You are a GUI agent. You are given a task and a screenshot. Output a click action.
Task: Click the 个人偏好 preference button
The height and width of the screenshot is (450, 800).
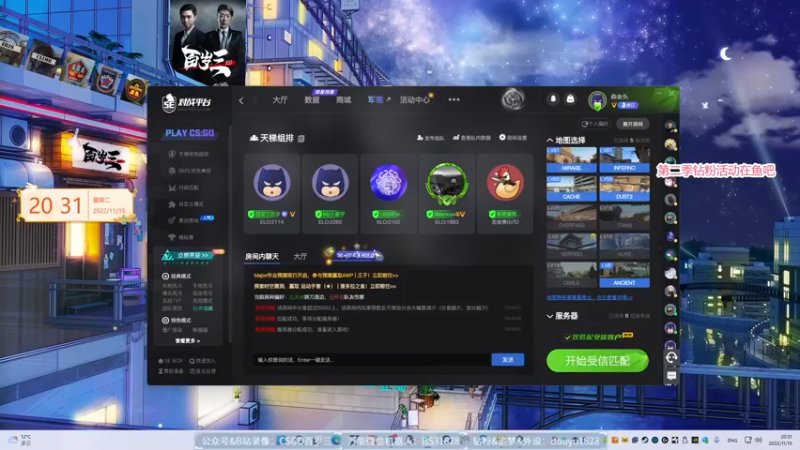[x=594, y=124]
